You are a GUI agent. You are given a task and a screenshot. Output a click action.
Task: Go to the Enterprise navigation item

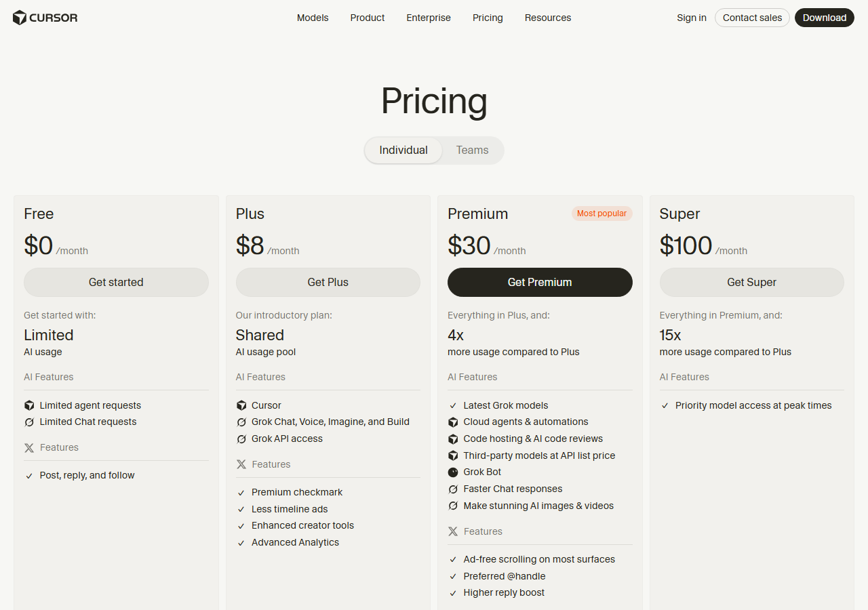(x=429, y=18)
